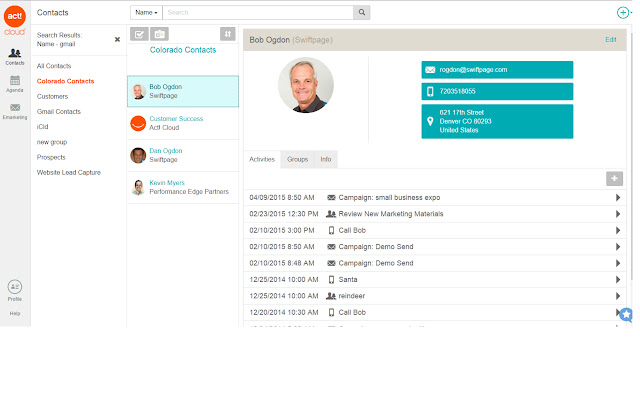The height and width of the screenshot is (400, 640).
Task: Expand the 8:50 AM Demo Send campaign row
Action: [618, 247]
